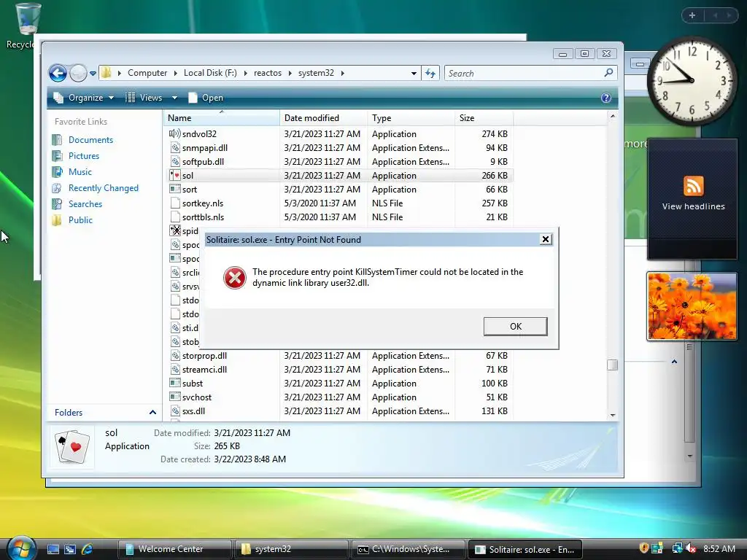
Task: Open Music favorite link
Action: pos(80,172)
